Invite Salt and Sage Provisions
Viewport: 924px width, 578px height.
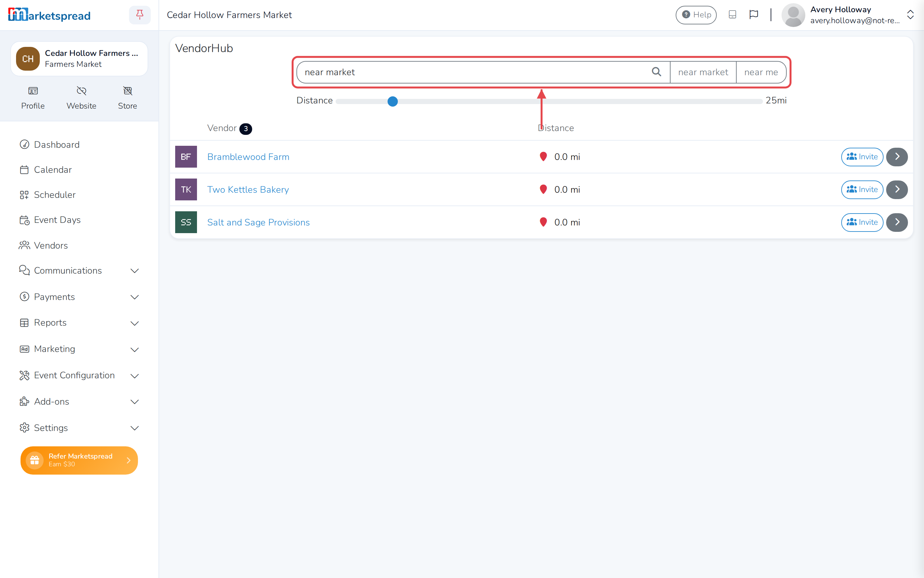click(862, 222)
